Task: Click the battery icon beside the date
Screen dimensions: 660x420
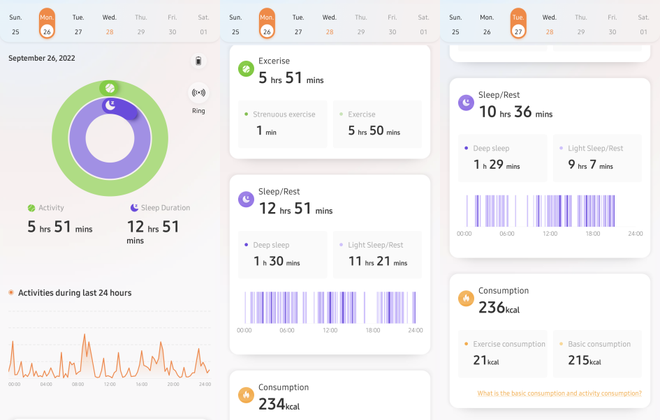Action: click(x=198, y=61)
